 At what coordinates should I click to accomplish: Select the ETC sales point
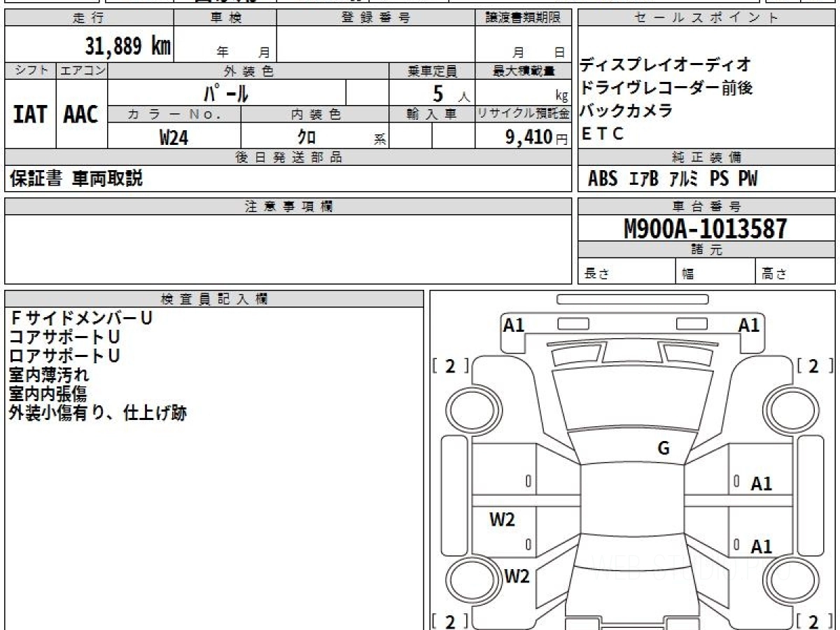[x=603, y=134]
